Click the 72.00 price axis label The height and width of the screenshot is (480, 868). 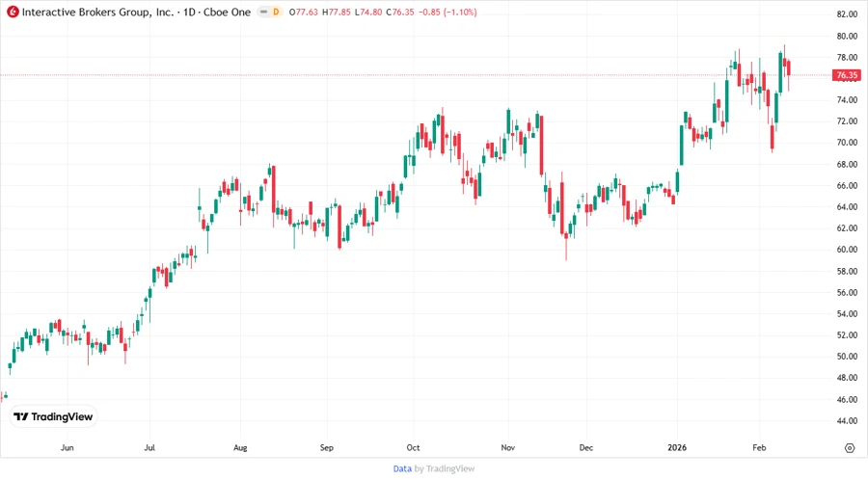tap(847, 121)
